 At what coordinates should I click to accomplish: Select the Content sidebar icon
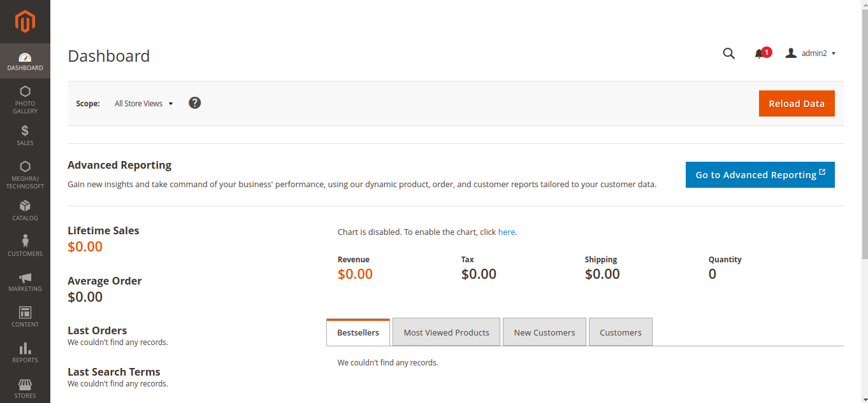tap(25, 313)
